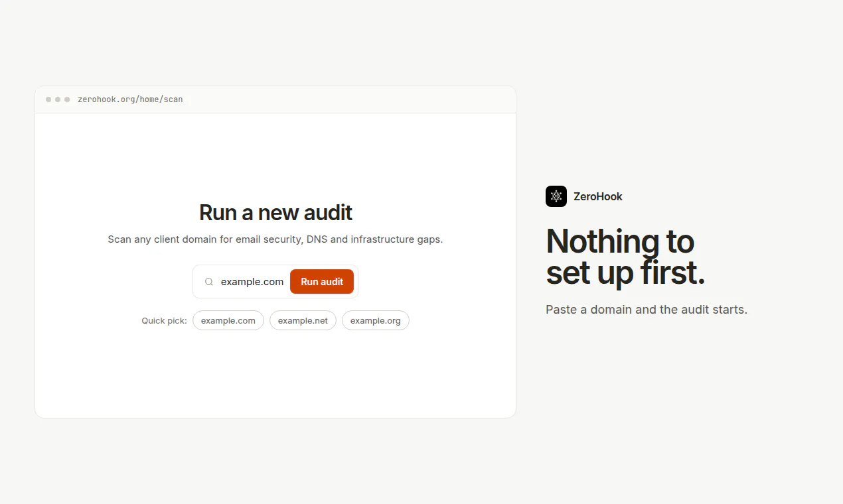This screenshot has height=504, width=843.
Task: Focus the domain input showing example.com
Action: pos(252,282)
